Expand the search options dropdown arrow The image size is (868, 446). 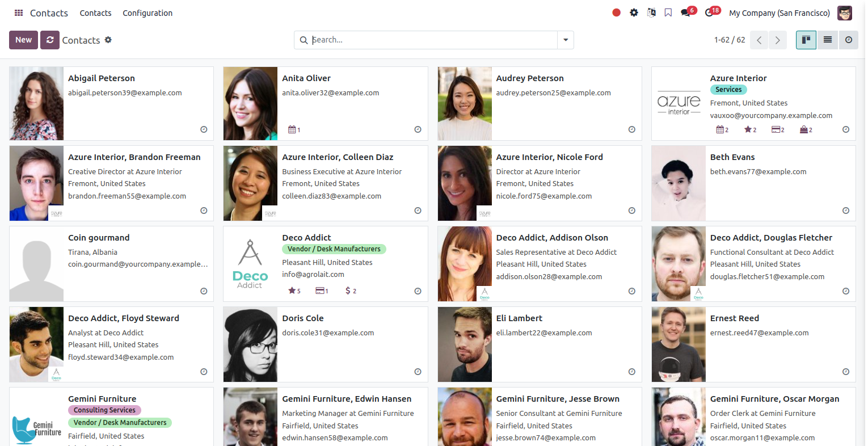(566, 40)
